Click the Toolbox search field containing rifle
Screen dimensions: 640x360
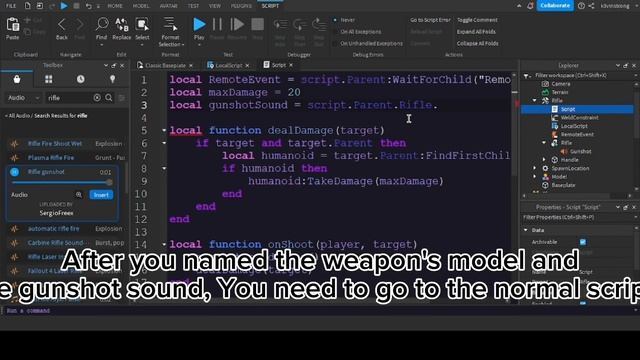[x=69, y=98]
